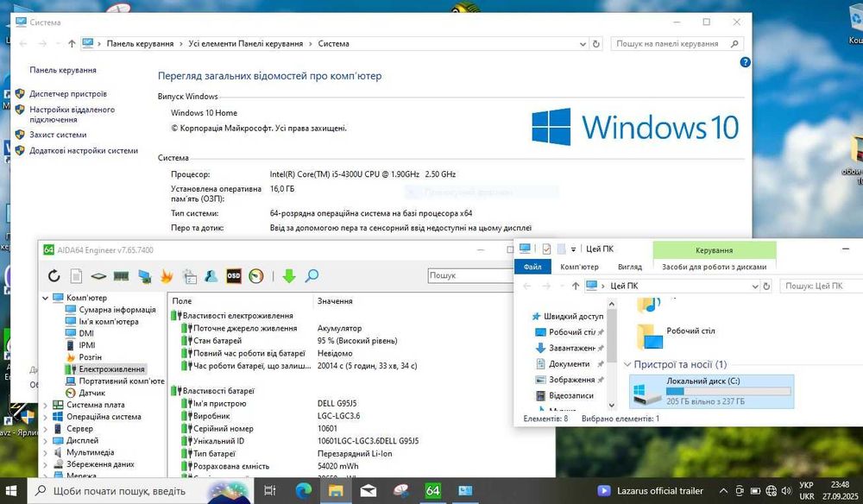Select Відеозаписи in Explorer sidebar
The image size is (863, 504).
pos(564,395)
